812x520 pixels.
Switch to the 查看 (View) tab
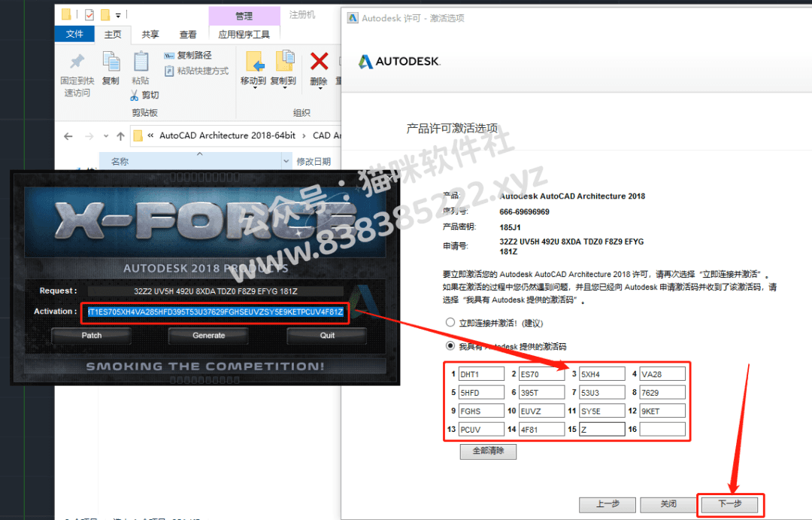[x=188, y=35]
